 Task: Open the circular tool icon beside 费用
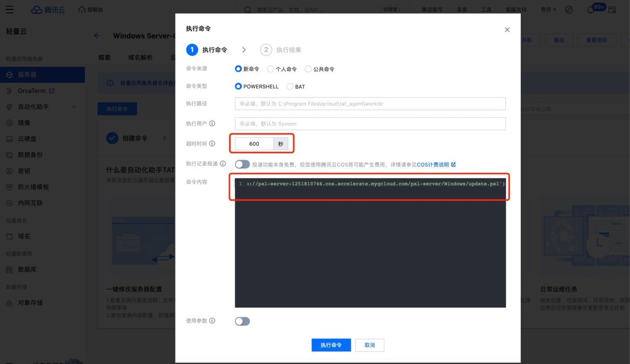(x=569, y=10)
